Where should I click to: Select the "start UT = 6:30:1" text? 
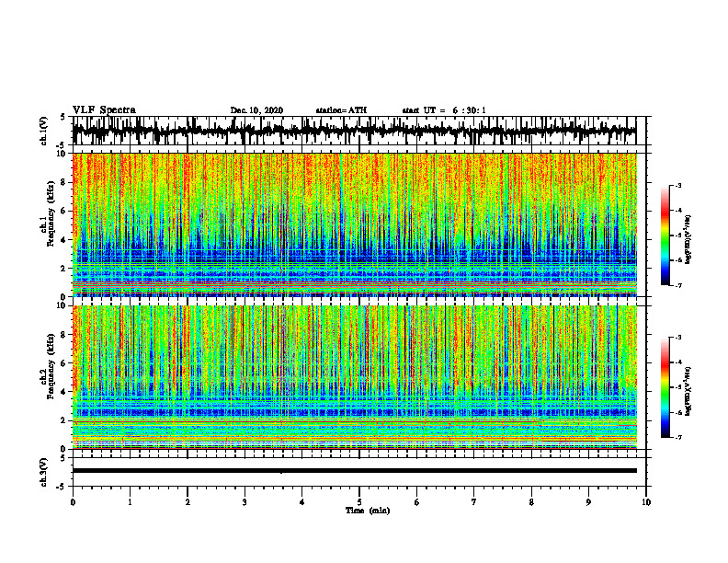444,110
